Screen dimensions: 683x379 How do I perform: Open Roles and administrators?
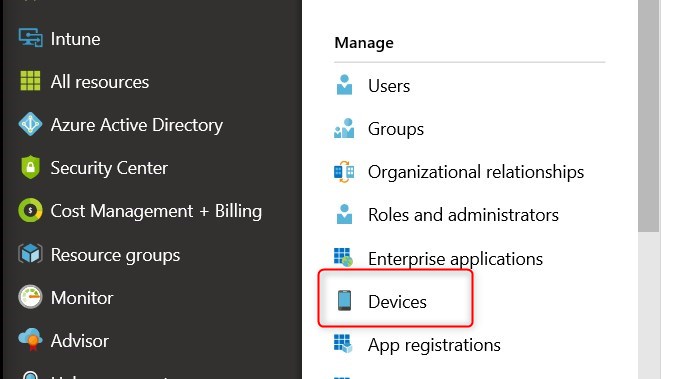463,215
